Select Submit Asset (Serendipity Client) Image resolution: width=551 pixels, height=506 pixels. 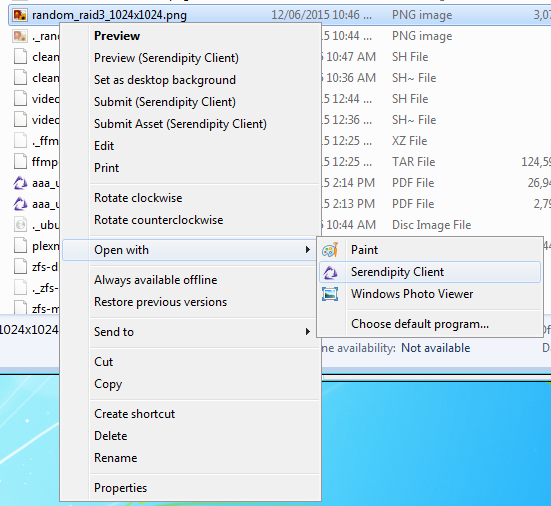(180, 124)
